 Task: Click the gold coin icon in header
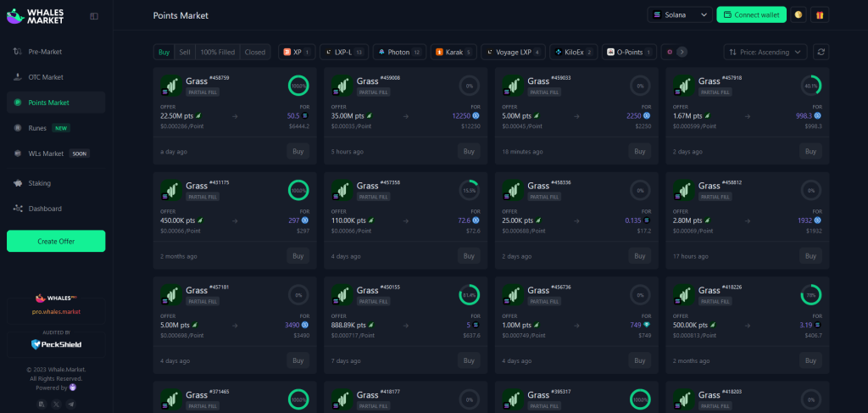[x=798, y=15]
